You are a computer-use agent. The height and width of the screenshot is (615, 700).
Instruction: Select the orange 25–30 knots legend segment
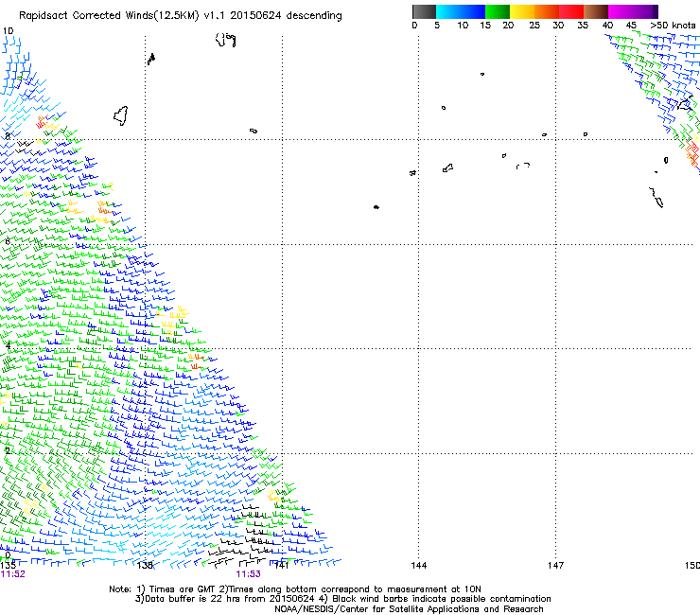click(547, 11)
